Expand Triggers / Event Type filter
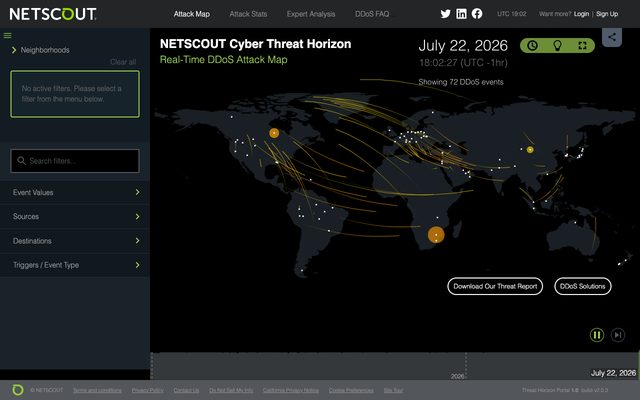This screenshot has width=640, height=400. pyautogui.click(x=75, y=265)
